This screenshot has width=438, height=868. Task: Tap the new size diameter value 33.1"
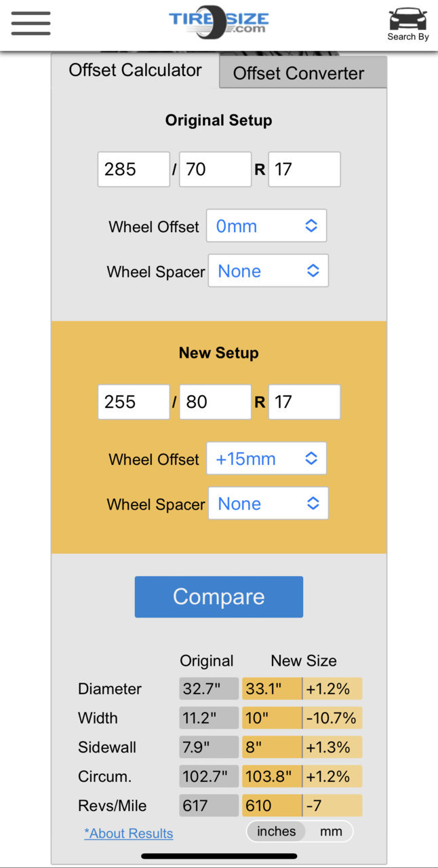click(272, 689)
